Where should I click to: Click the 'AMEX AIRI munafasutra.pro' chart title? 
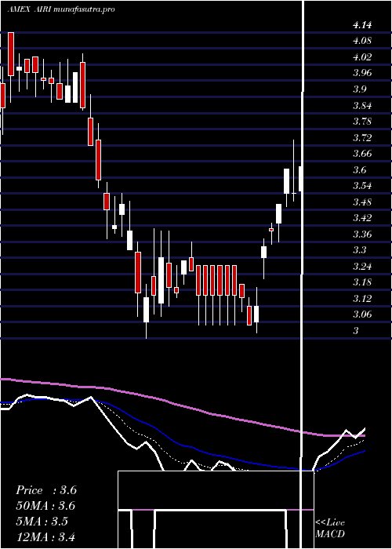(61, 9)
